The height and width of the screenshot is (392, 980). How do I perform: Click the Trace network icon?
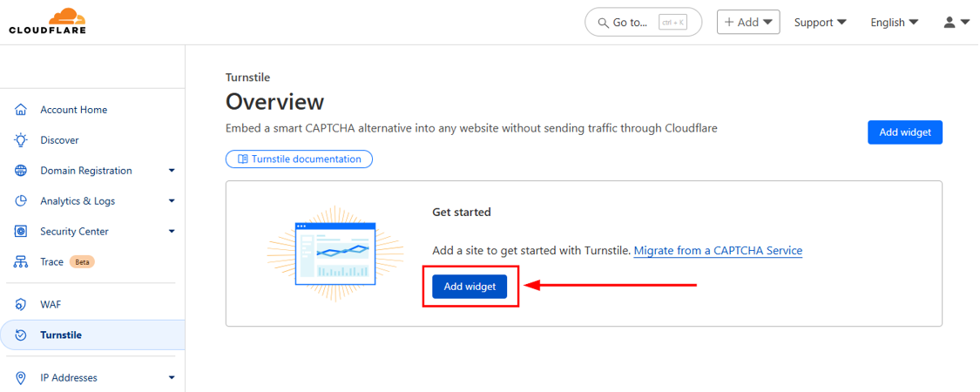point(22,262)
